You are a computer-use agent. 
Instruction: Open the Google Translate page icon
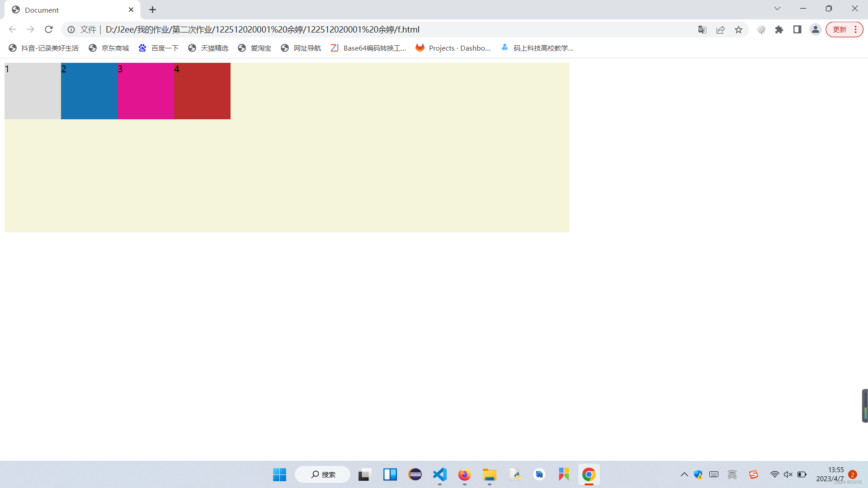click(x=702, y=30)
